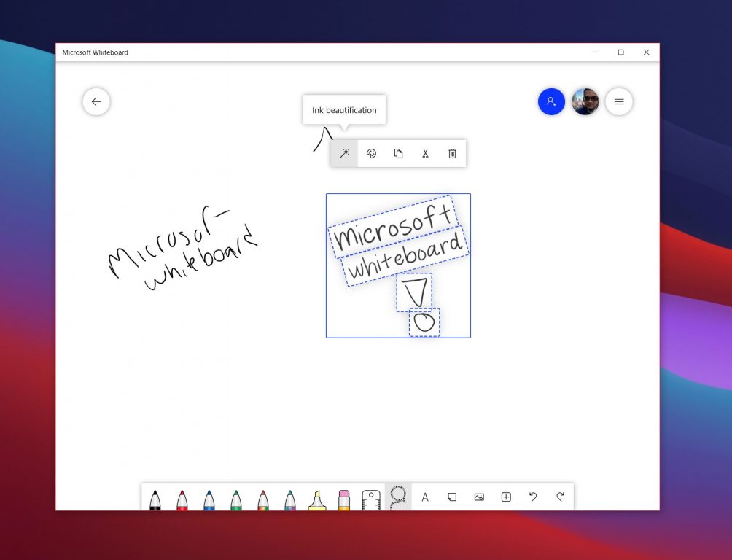
Task: Open the hamburger settings menu
Action: click(619, 101)
